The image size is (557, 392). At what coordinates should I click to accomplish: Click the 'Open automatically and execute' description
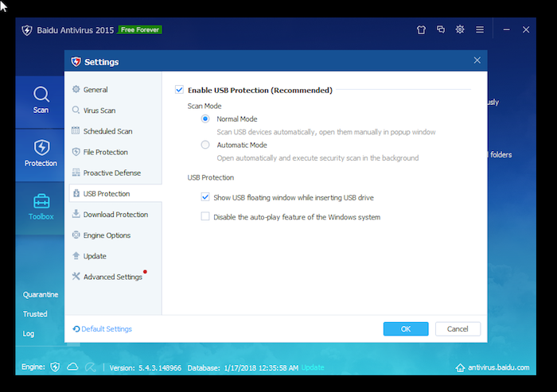click(x=317, y=158)
